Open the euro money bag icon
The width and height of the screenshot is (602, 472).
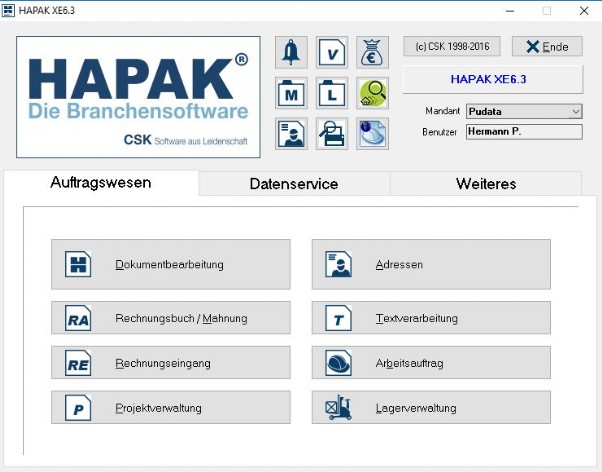point(372,52)
